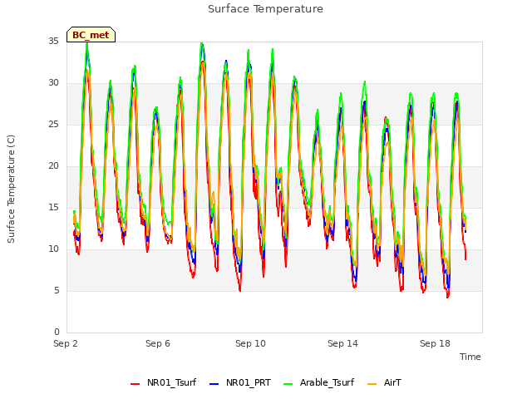This screenshot has width=532, height=399.
Task: Toggle the AirT legend entry
Action: [384, 383]
